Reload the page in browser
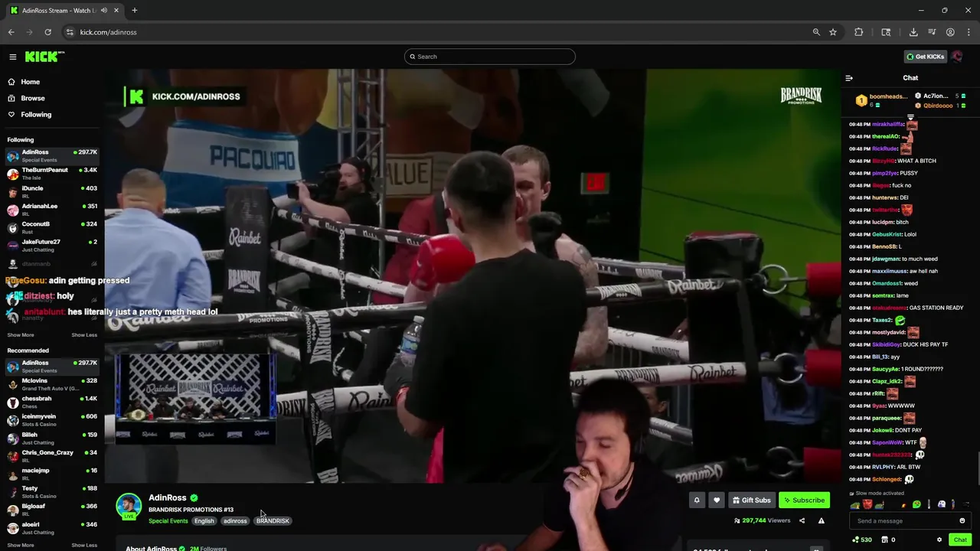Viewport: 980px width, 551px height. (x=47, y=32)
